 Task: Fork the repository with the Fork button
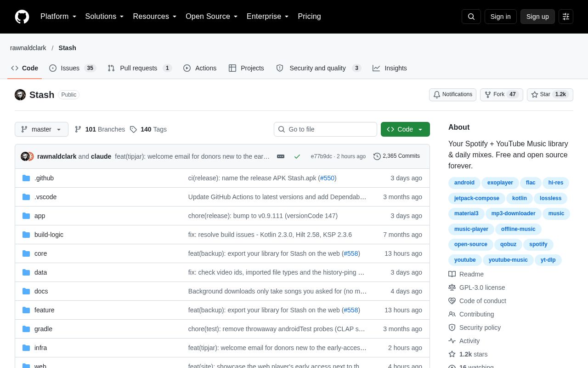[x=501, y=95]
